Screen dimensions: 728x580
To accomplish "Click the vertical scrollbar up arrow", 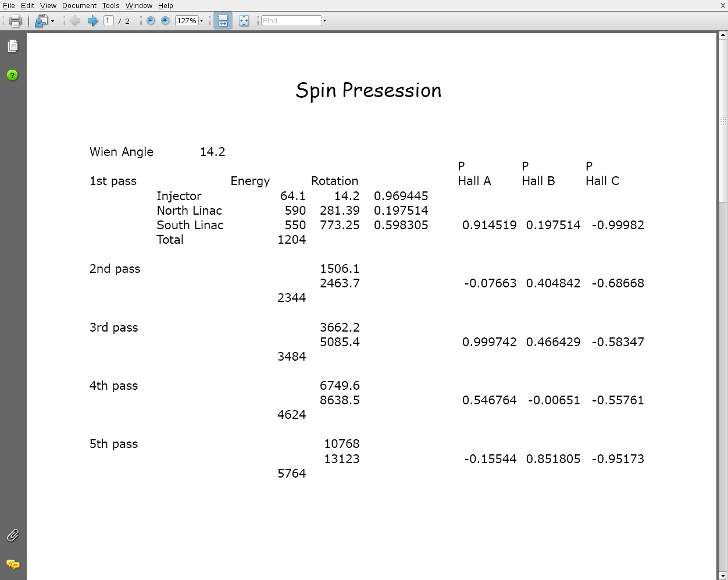I will pyautogui.click(x=723, y=35).
